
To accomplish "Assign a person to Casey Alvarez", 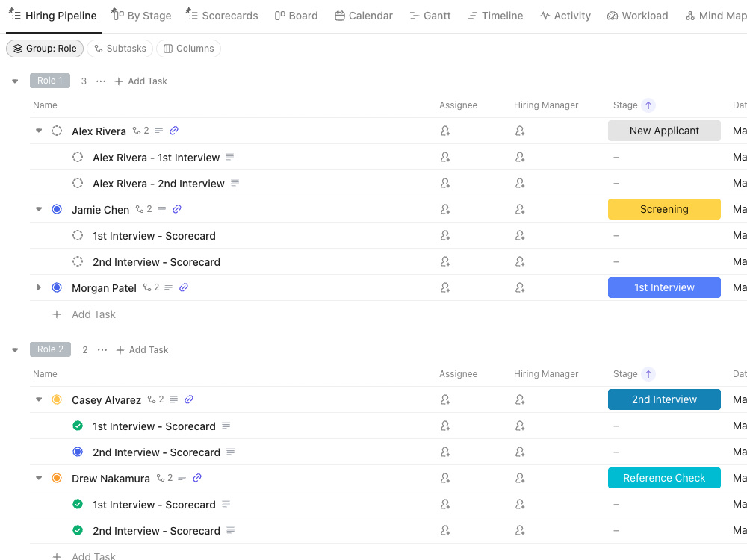I will [x=445, y=399].
